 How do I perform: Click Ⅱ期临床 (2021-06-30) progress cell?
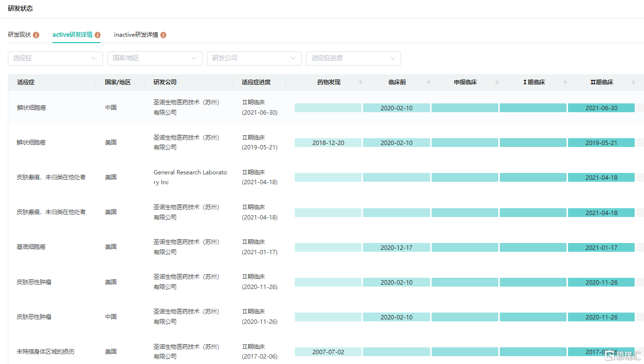click(259, 108)
